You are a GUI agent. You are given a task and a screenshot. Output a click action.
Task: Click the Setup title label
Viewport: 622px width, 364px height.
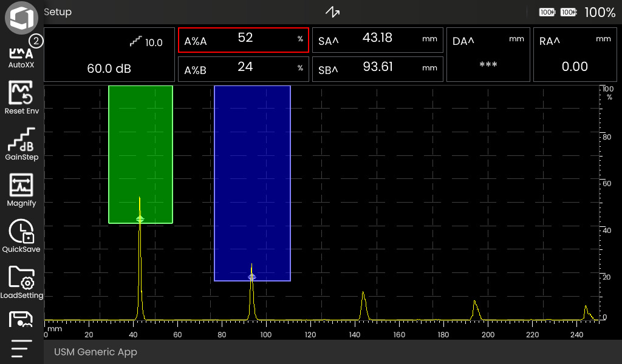(x=58, y=12)
